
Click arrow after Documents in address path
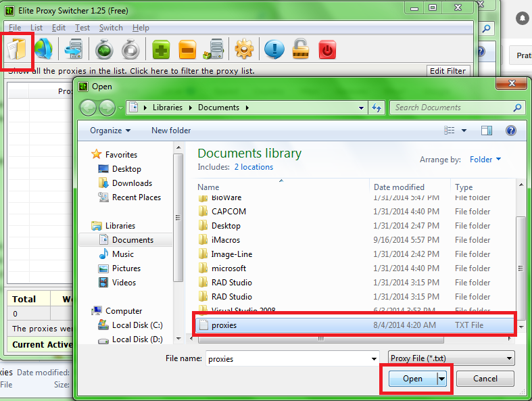(247, 108)
